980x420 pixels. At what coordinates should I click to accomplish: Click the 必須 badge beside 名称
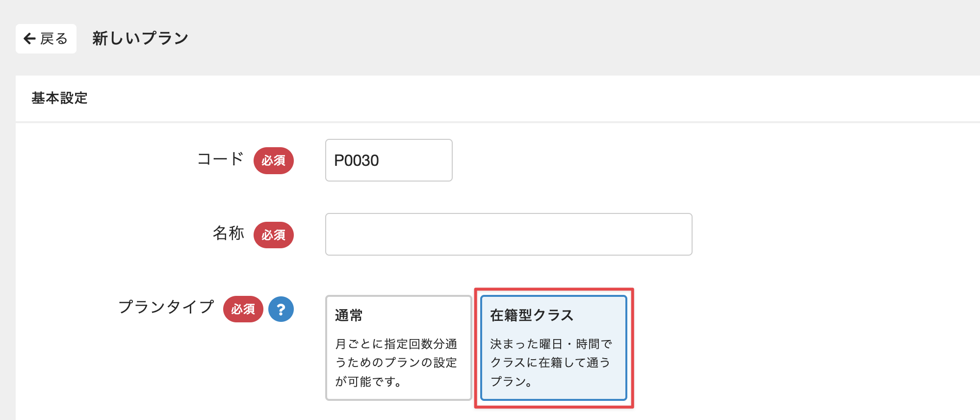click(x=273, y=235)
